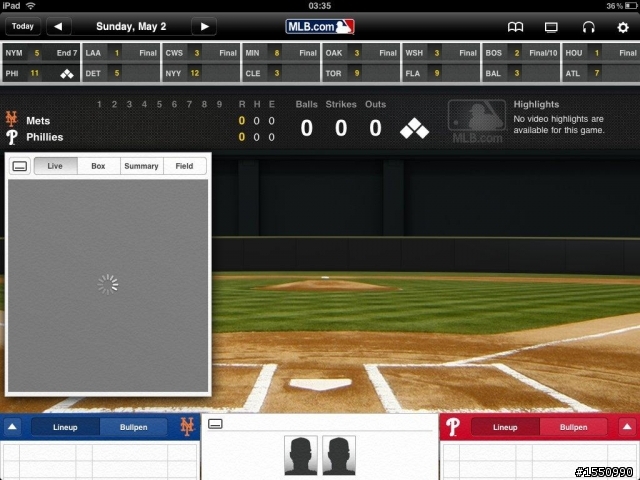
Task: Open the MLB.com logo link
Action: pyautogui.click(x=320, y=27)
